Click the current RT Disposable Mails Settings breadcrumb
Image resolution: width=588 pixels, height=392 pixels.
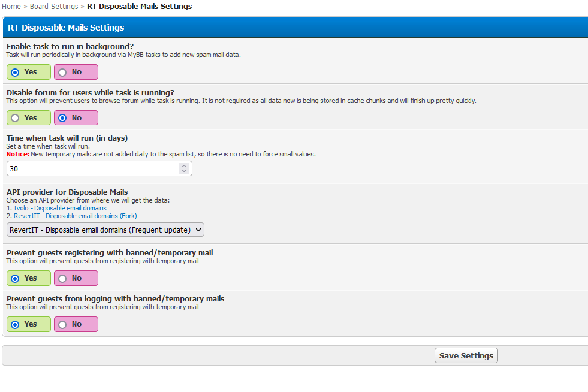coord(140,7)
